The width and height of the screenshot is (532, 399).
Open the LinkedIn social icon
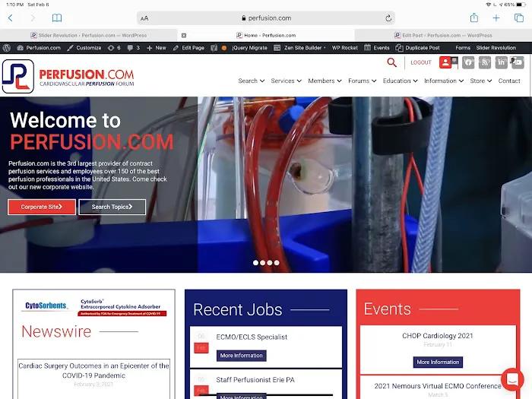(501, 62)
